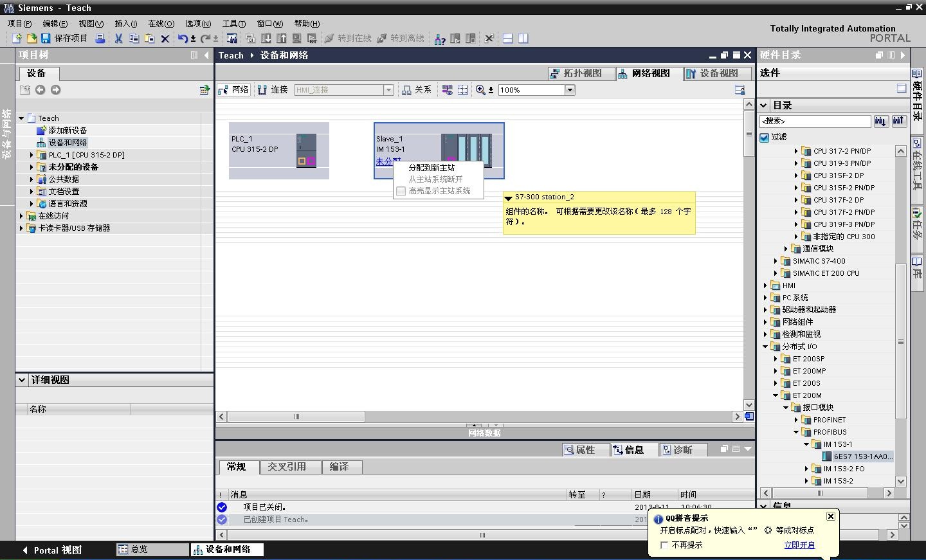Copy the selection using the copy icon
Image resolution: width=926 pixels, height=560 pixels.
point(134,39)
